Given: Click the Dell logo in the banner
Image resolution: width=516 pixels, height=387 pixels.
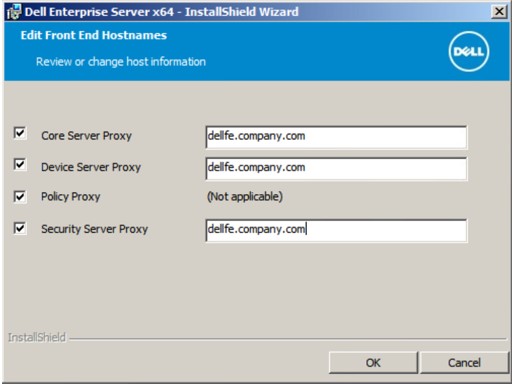Looking at the screenshot, I should click(469, 51).
